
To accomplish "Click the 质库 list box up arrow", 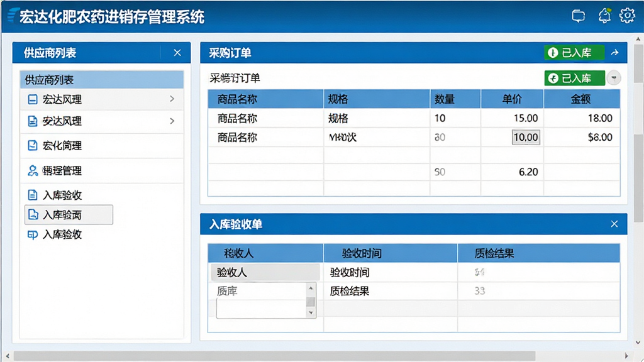I will click(311, 288).
